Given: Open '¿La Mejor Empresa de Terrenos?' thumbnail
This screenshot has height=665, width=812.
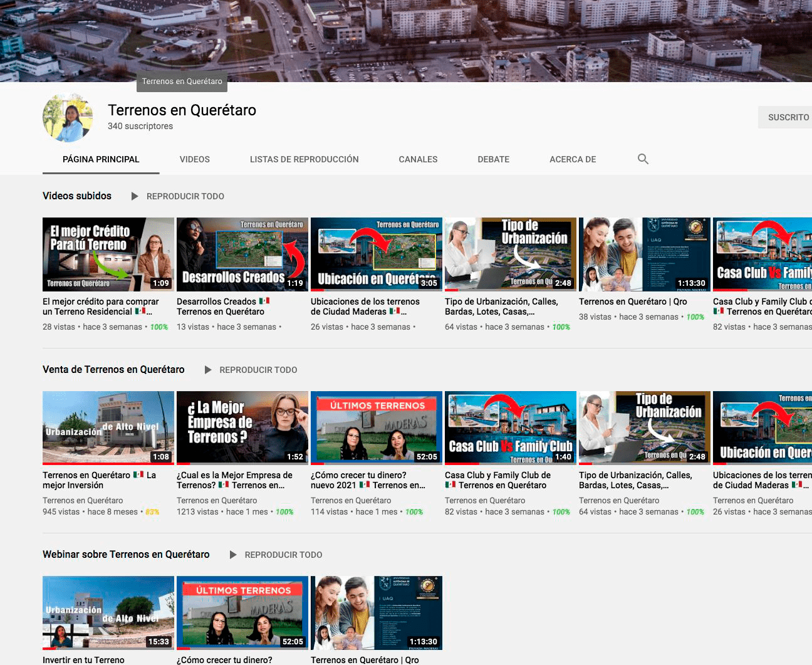Looking at the screenshot, I should pyautogui.click(x=242, y=428).
